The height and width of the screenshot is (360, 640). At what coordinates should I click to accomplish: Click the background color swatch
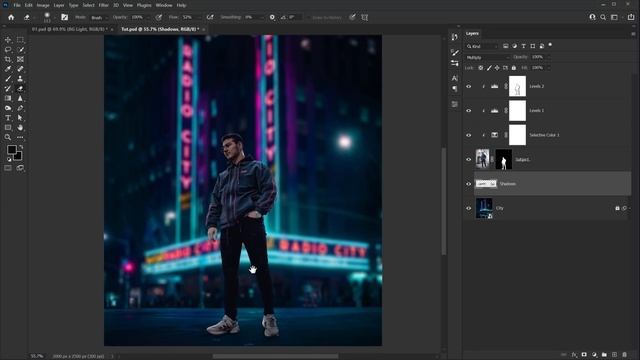18,156
